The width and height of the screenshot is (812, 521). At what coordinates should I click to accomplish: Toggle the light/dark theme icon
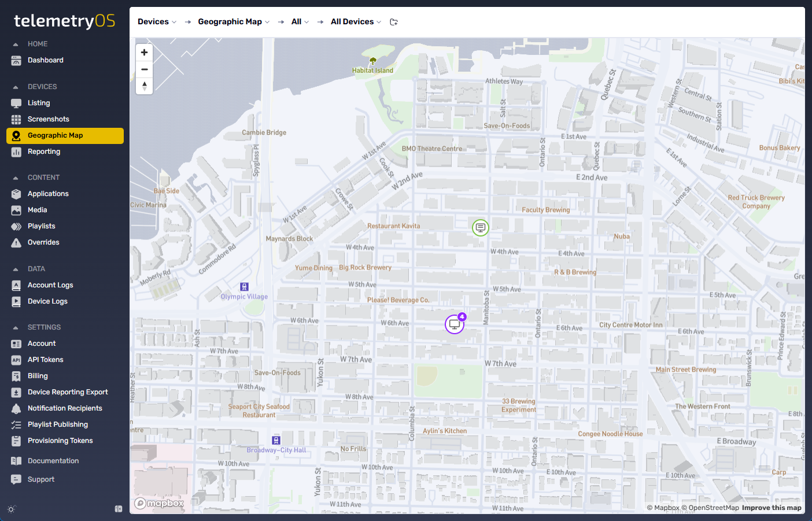[11, 509]
